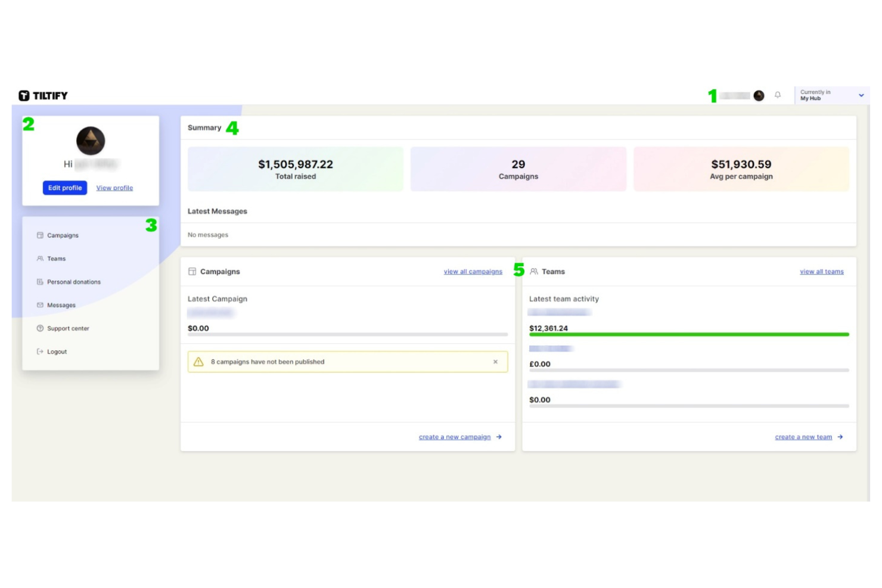Dismiss the unpublished campaigns warning
Viewport: 882px width, 588px height.
tap(495, 362)
